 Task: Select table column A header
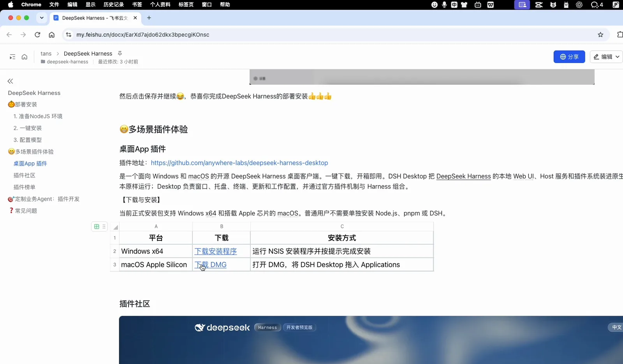[156, 227]
